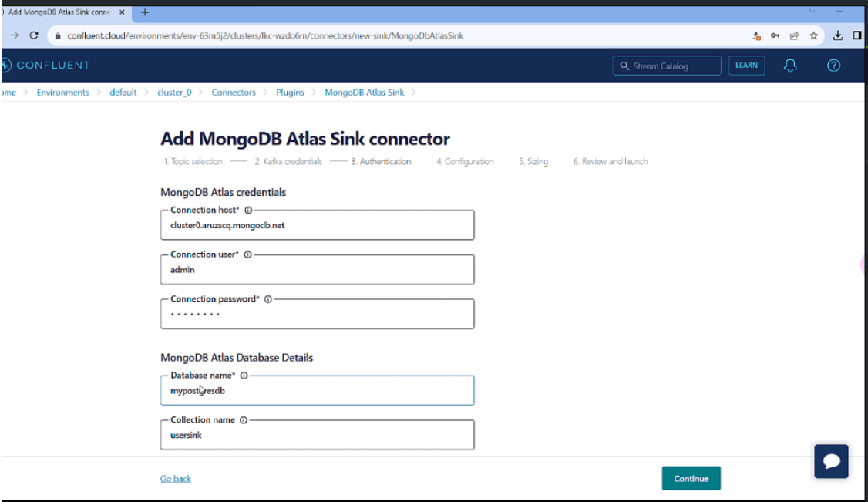Image resolution: width=868 pixels, height=502 pixels.
Task: Click Continue to proceed
Action: [691, 478]
